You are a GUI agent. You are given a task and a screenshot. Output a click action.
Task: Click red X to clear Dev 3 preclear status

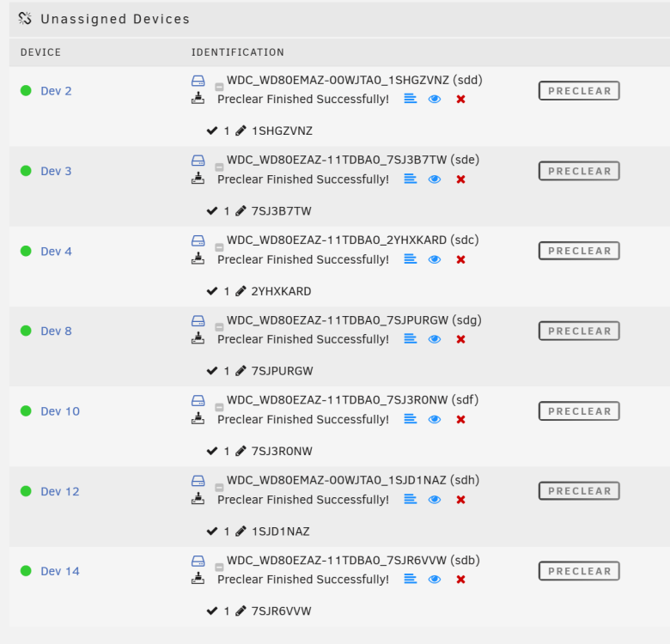[x=460, y=179]
